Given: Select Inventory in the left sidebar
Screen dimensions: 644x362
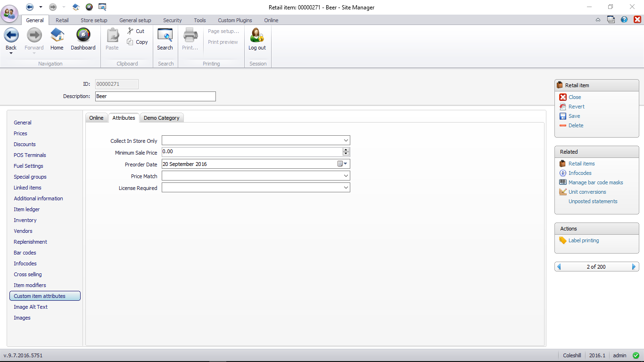Looking at the screenshot, I should [x=25, y=220].
